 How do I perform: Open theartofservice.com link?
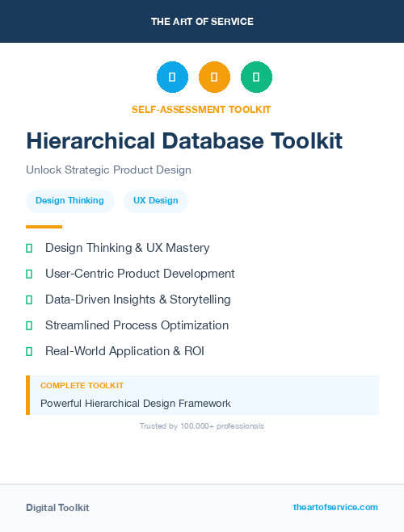[x=335, y=507]
